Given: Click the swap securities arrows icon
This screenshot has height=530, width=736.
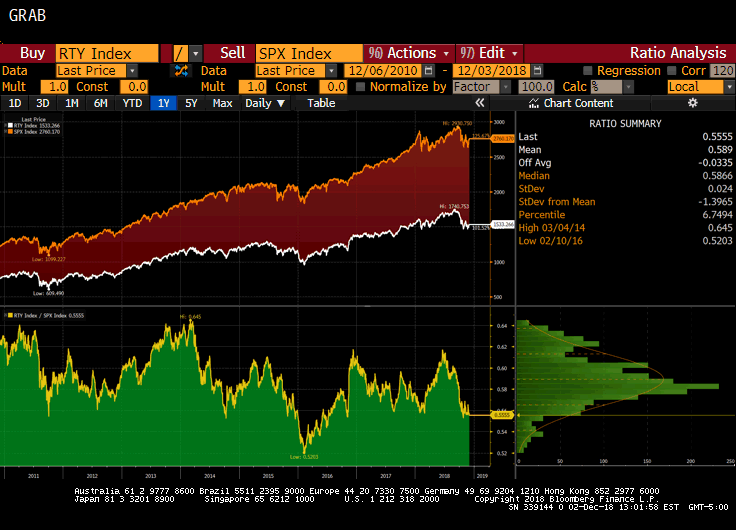Looking at the screenshot, I should click(x=181, y=71).
